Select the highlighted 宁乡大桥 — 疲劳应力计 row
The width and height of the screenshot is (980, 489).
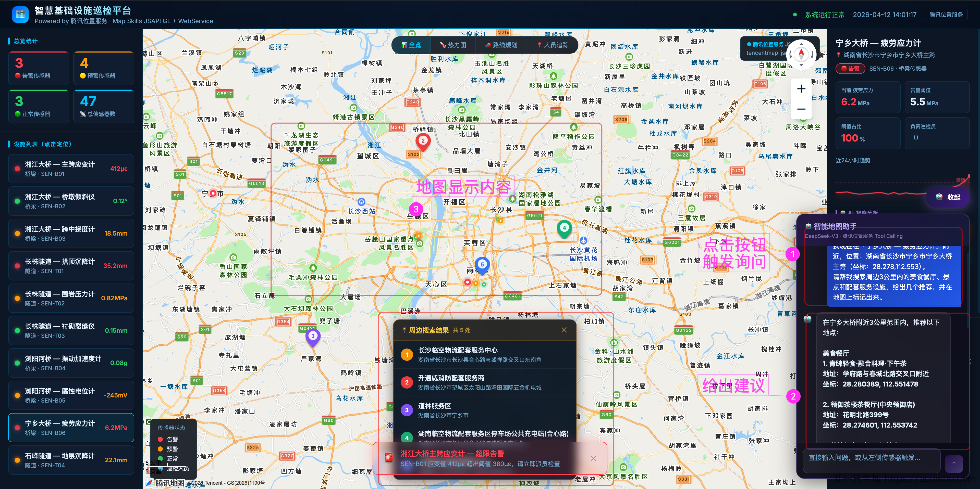click(71, 428)
